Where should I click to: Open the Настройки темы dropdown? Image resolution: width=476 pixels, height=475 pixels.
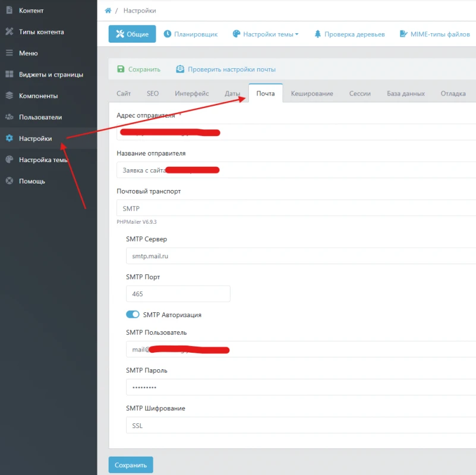[x=266, y=34]
